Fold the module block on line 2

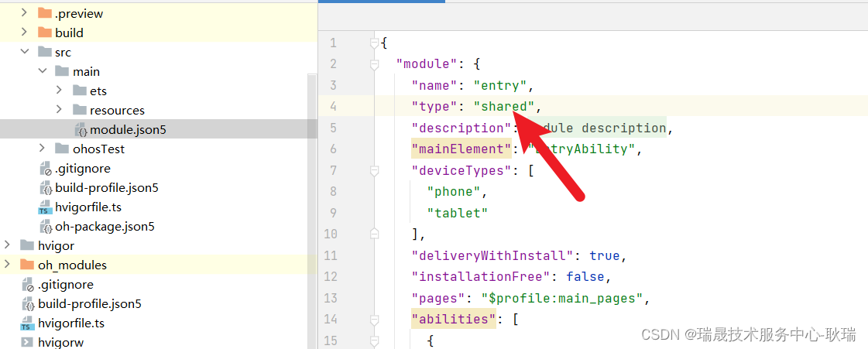pyautogui.click(x=375, y=64)
